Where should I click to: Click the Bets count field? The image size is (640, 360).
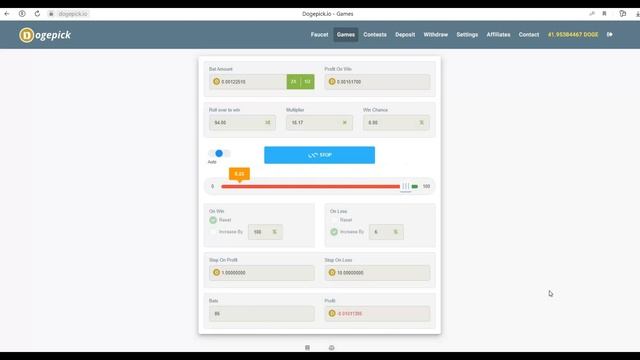tap(262, 313)
